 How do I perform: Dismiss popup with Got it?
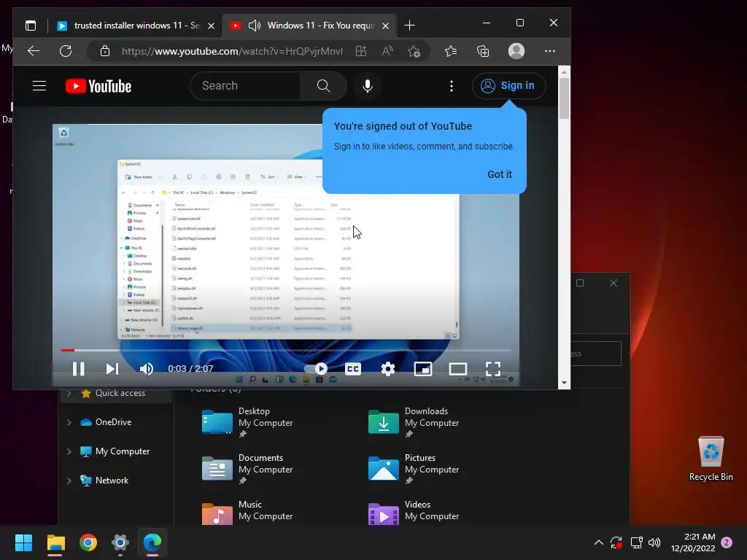[x=499, y=174]
